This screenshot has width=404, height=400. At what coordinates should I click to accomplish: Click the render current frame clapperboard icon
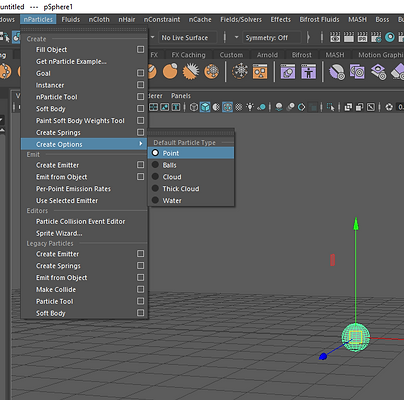349,37
